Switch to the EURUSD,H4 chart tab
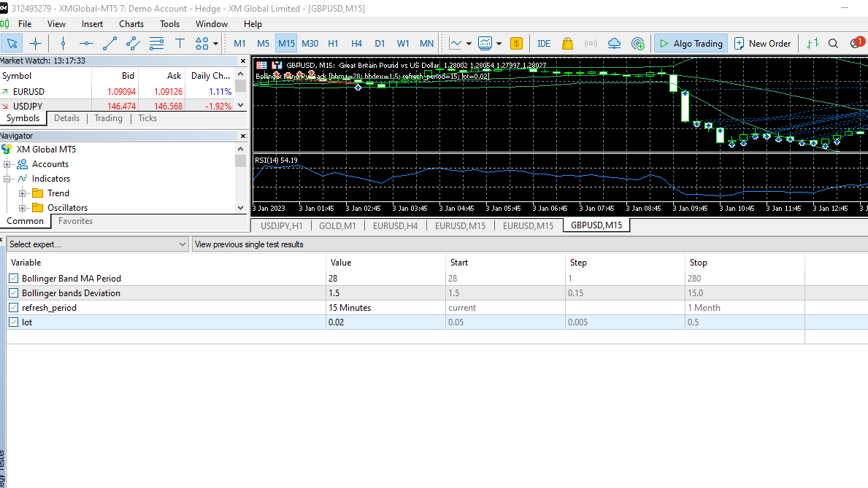This screenshot has width=868, height=488. (395, 225)
